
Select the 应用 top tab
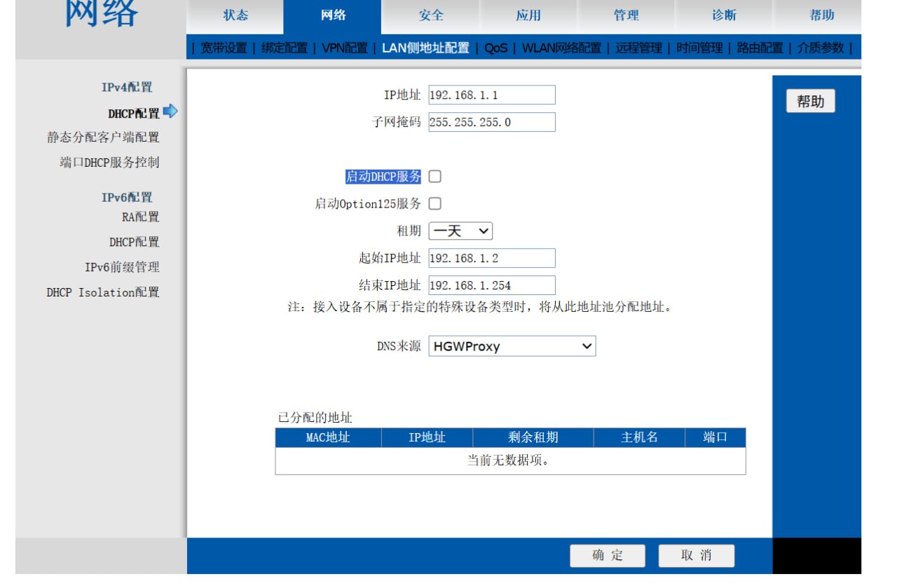(x=528, y=15)
